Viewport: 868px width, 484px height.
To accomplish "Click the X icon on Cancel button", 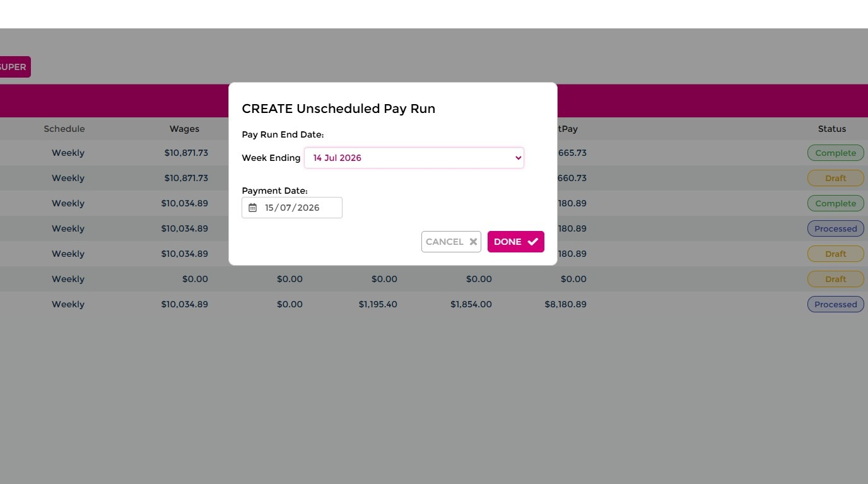I will click(473, 242).
